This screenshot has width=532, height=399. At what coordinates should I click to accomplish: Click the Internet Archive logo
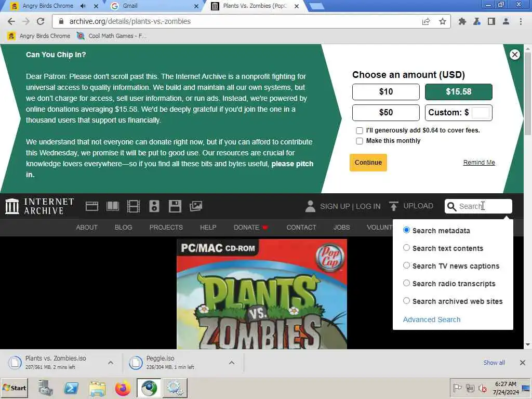[x=39, y=206]
